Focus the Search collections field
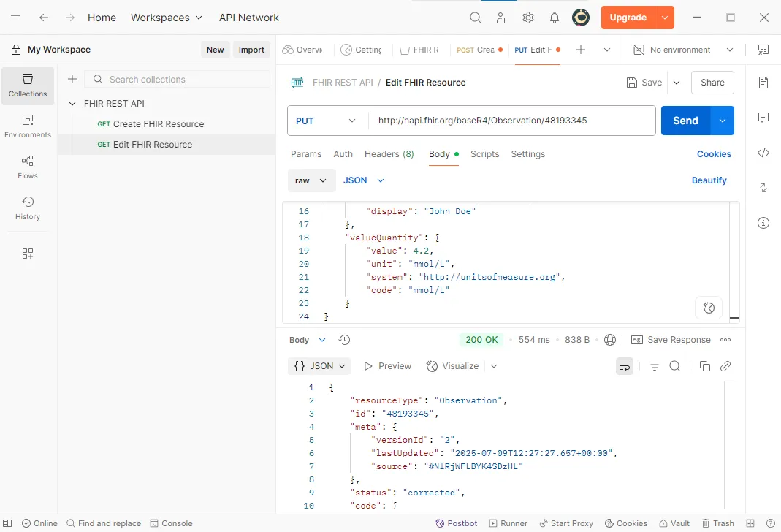The height and width of the screenshot is (532, 781). [178, 79]
